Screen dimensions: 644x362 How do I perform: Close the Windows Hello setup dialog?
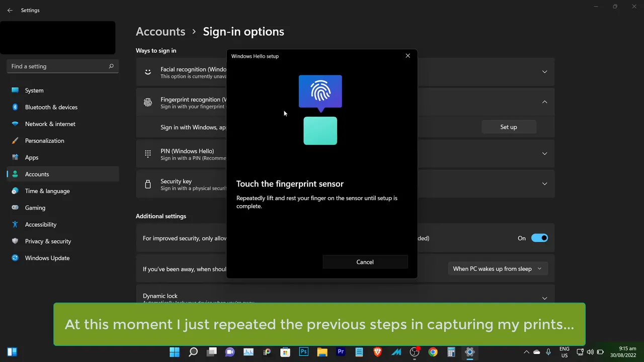click(x=408, y=56)
